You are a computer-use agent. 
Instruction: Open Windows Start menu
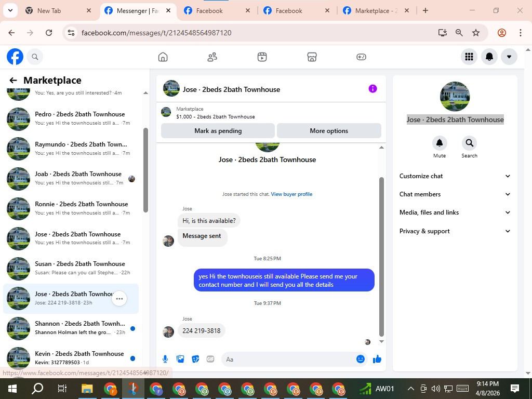pyautogui.click(x=12, y=389)
